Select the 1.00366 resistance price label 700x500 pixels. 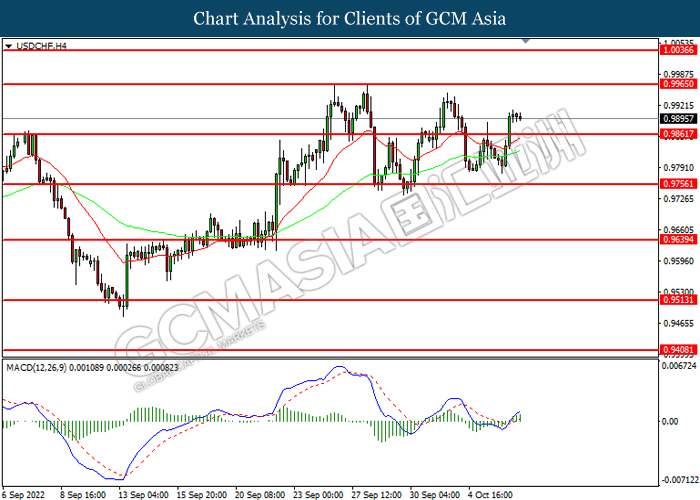coord(678,50)
